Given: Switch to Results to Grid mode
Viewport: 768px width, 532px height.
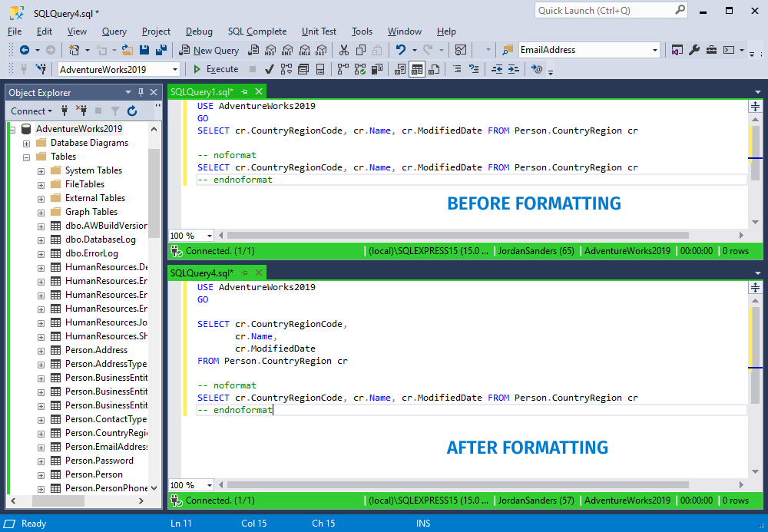Looking at the screenshot, I should pos(417,69).
